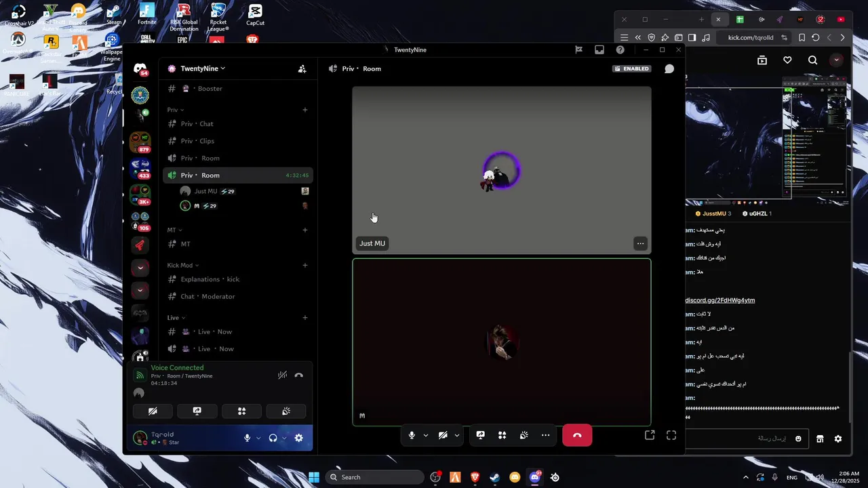This screenshot has width=868, height=488.
Task: Open the FBI-badge server in Discord sidebar
Action: pyautogui.click(x=140, y=94)
